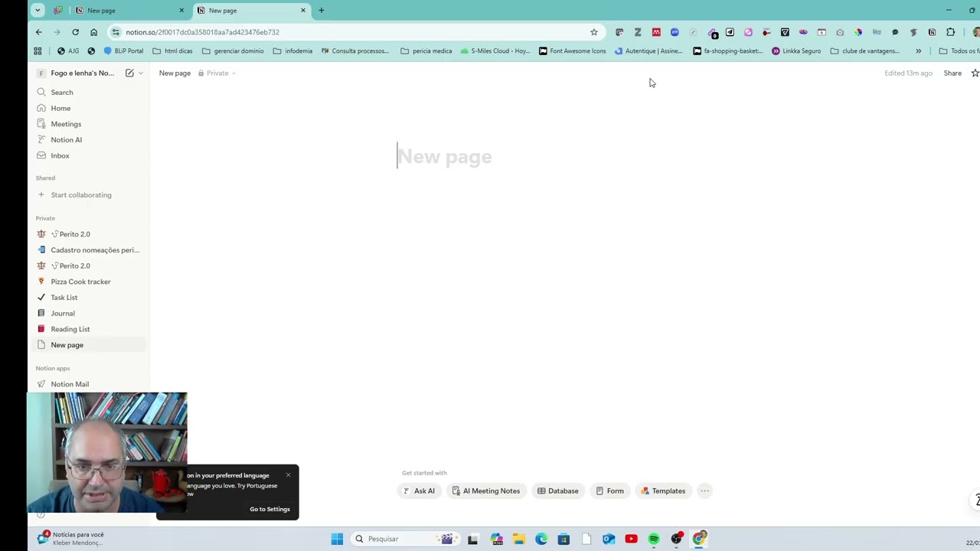Insert a Database from Get started
This screenshot has height=551, width=980.
click(x=557, y=491)
